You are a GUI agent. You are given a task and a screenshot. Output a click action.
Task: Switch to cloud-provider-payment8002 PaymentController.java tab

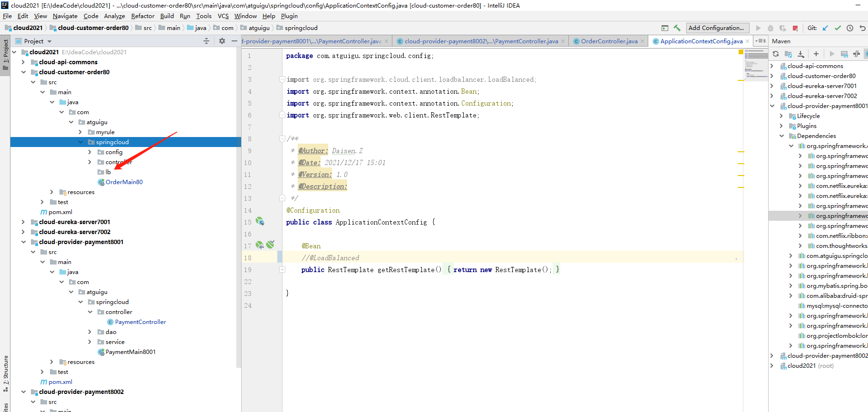[481, 41]
